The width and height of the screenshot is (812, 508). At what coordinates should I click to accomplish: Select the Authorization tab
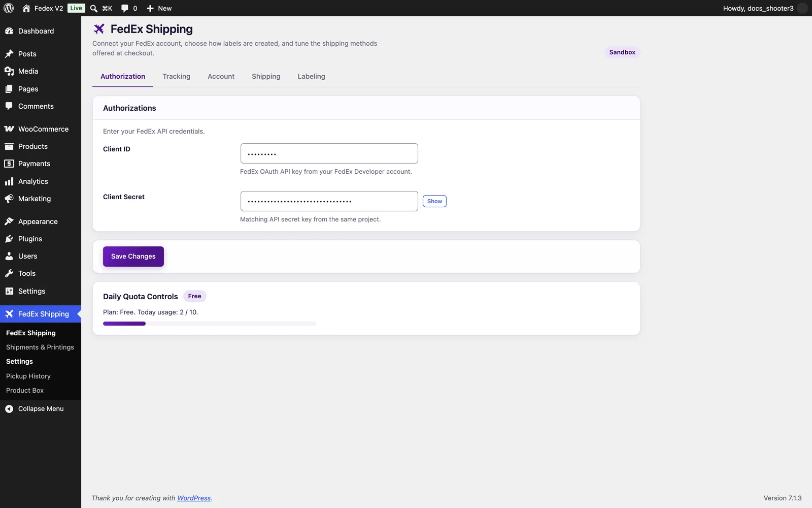[x=123, y=76]
